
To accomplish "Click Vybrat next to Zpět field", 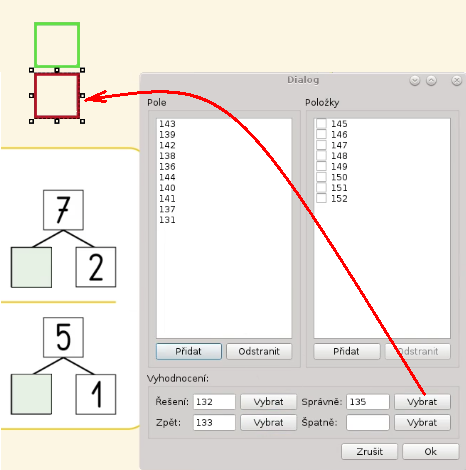I will (268, 422).
